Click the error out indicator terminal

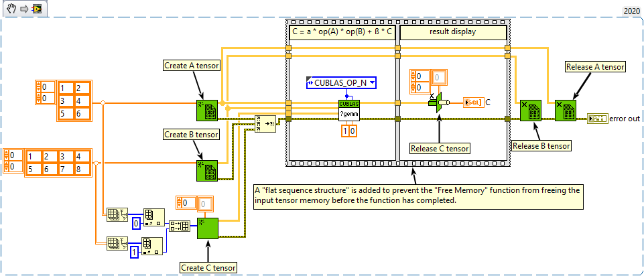[598, 119]
